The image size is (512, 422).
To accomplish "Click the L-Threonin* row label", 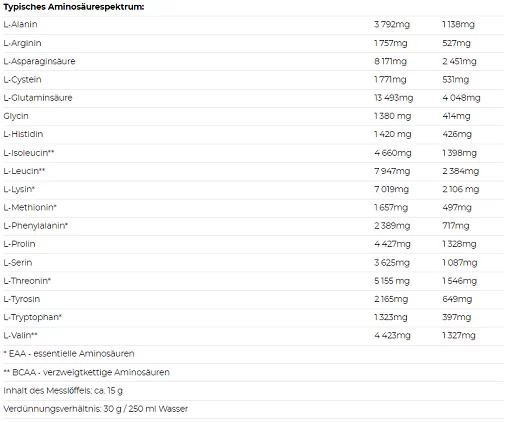I will click(27, 281).
